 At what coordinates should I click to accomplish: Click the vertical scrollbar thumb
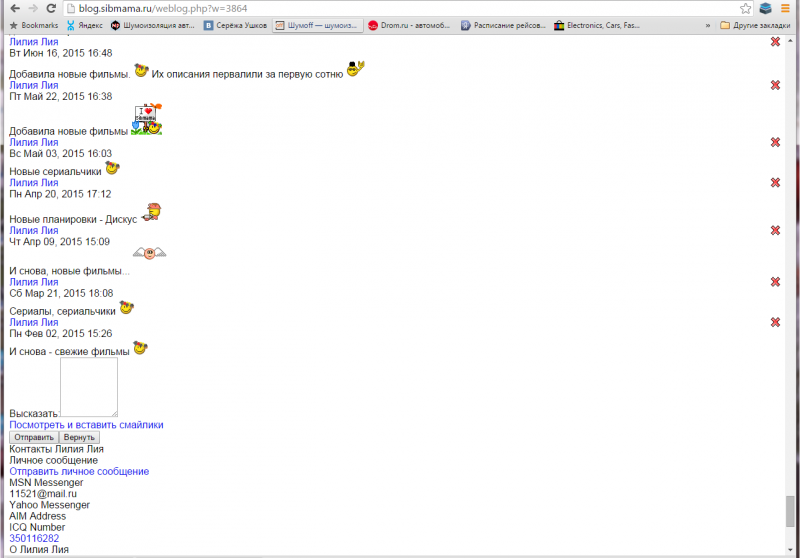[x=790, y=511]
